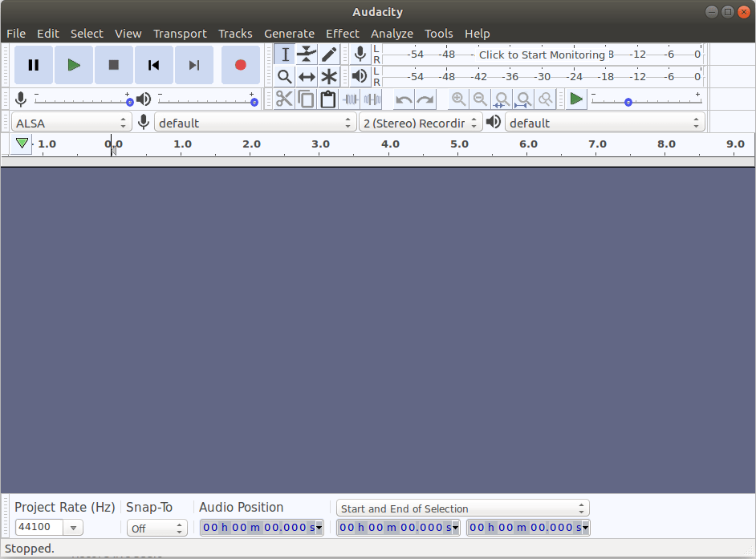Click the Cut scissors icon

click(284, 99)
